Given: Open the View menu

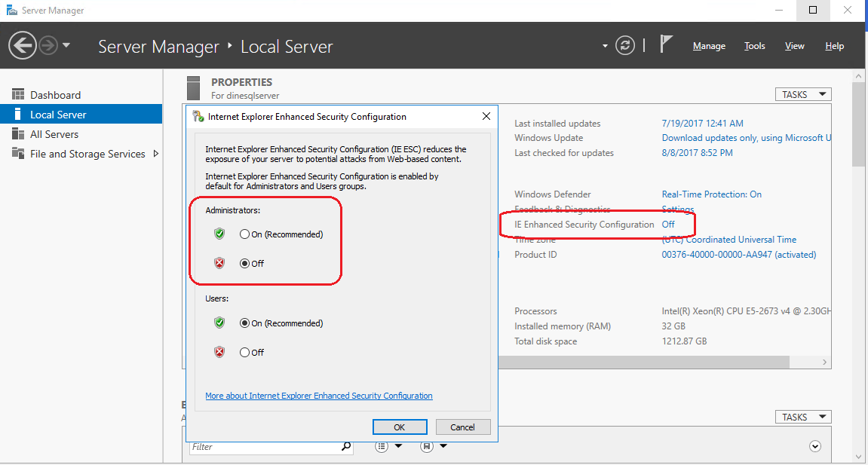Looking at the screenshot, I should pos(794,46).
